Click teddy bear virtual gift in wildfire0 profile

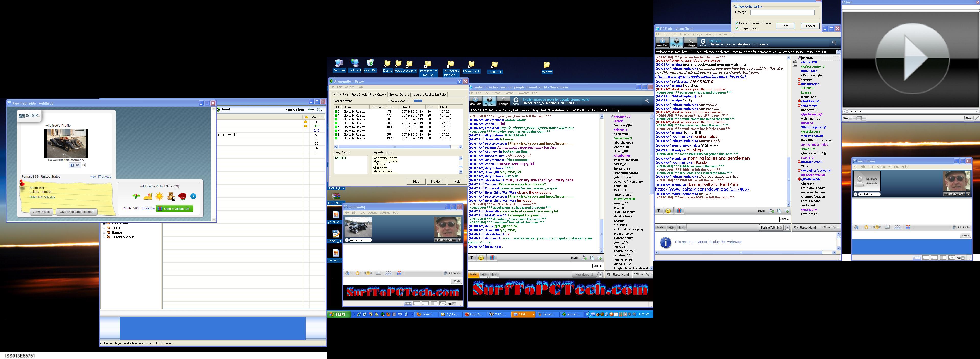coord(171,196)
